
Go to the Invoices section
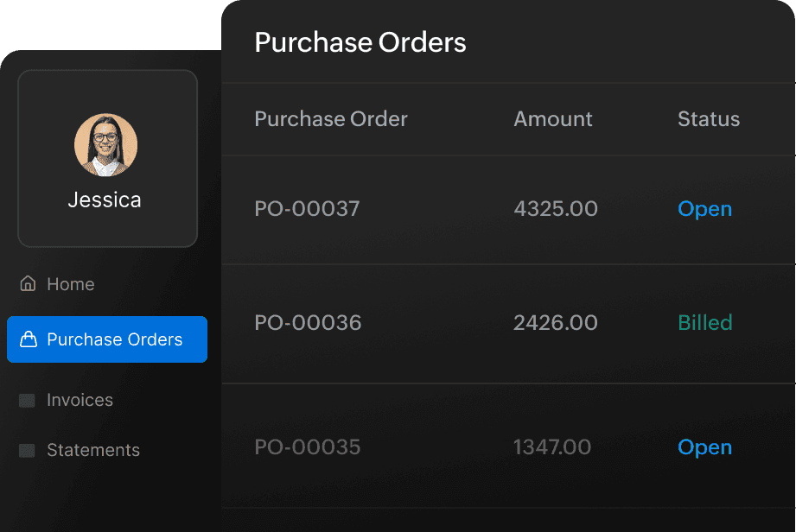pos(80,400)
